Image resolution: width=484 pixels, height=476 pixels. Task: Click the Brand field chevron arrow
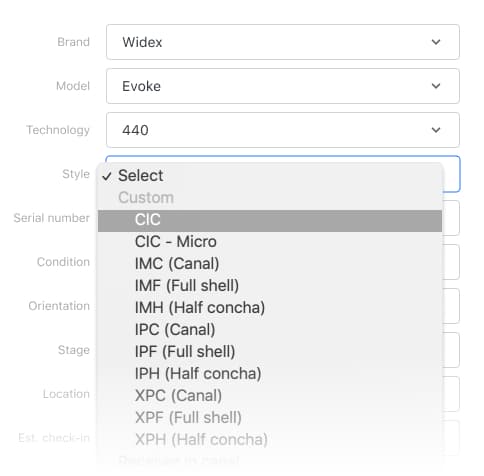(x=436, y=42)
